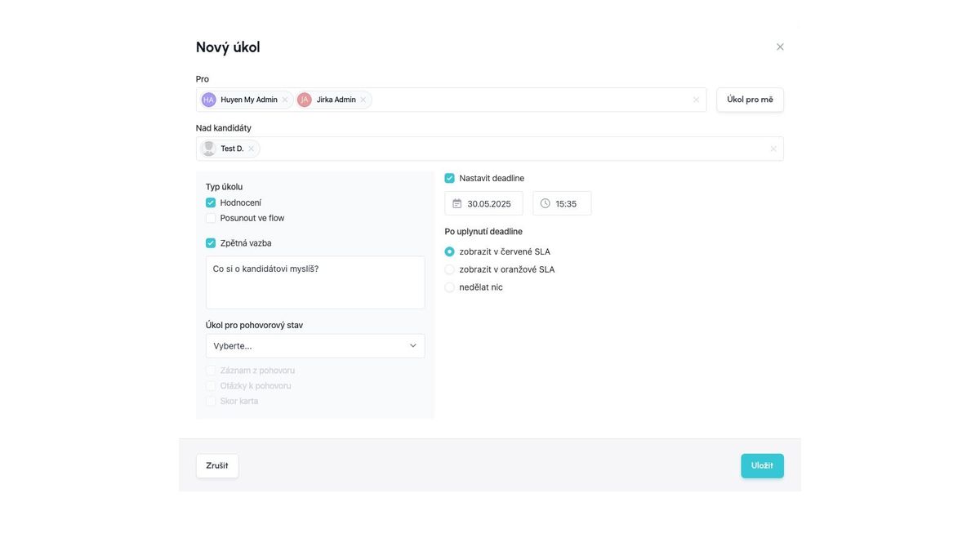Click Úkol pro mě button

click(750, 100)
